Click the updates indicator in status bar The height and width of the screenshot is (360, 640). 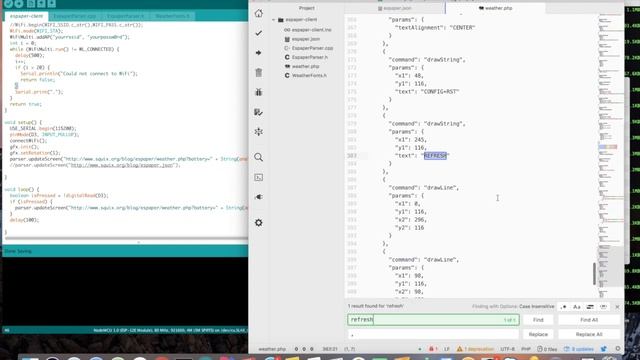[x=579, y=349]
